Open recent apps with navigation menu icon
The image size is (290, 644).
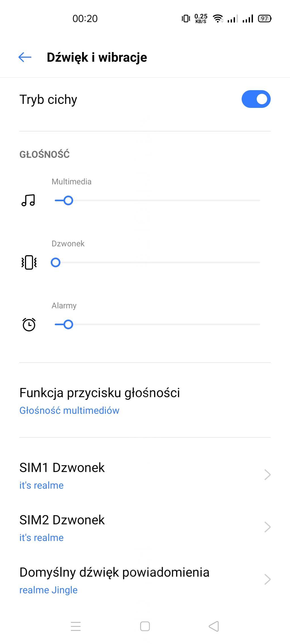tap(76, 626)
